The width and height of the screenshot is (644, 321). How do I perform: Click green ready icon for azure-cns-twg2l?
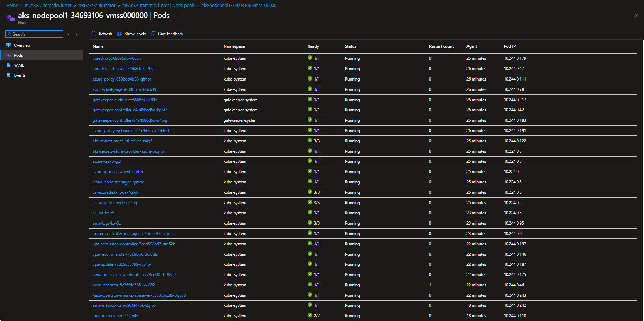coord(310,161)
